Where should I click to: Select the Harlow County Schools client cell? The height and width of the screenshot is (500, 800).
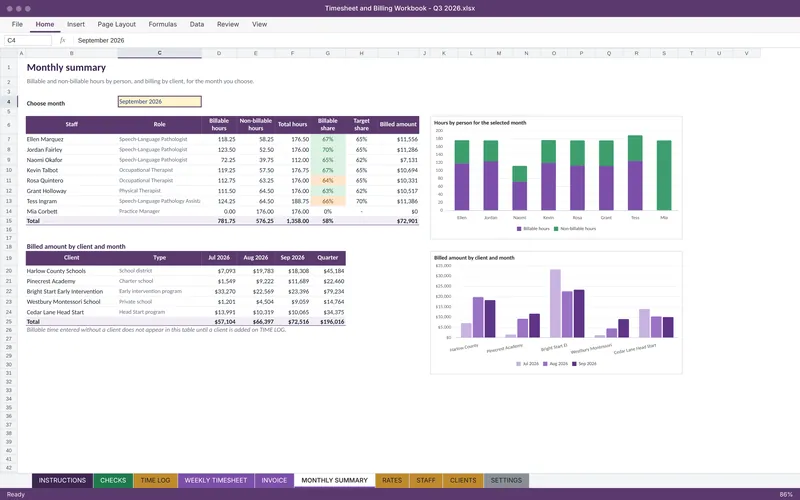click(x=71, y=271)
